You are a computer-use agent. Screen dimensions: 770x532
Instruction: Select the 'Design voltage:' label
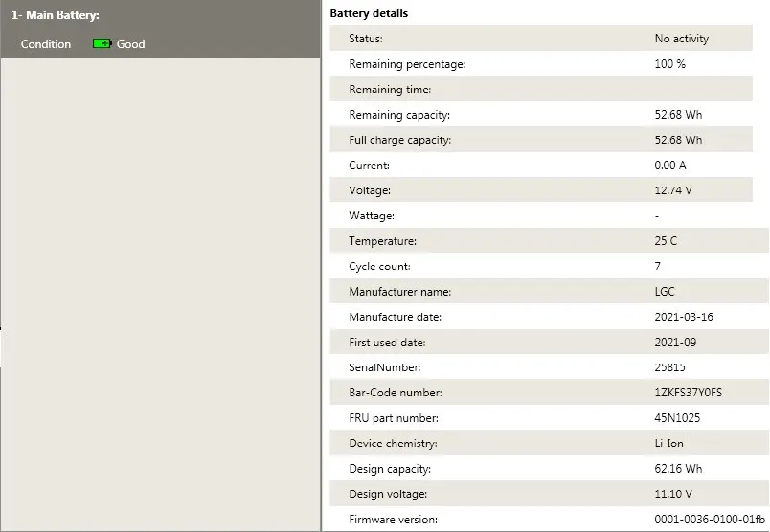pyautogui.click(x=388, y=495)
